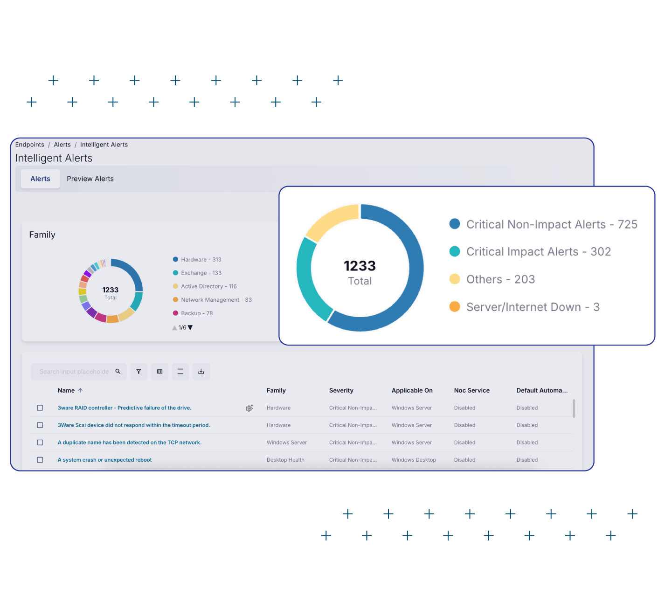Go to previous Family legend page
672x616 pixels.
174,328
